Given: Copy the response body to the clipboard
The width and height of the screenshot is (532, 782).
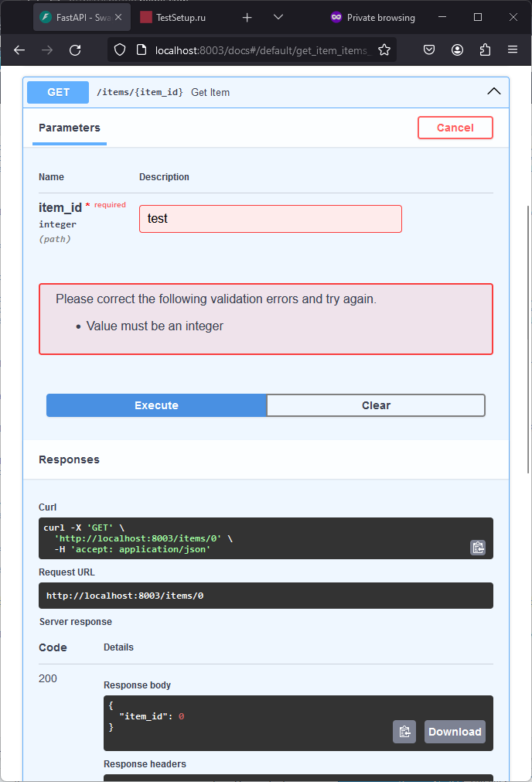Looking at the screenshot, I should pyautogui.click(x=404, y=732).
